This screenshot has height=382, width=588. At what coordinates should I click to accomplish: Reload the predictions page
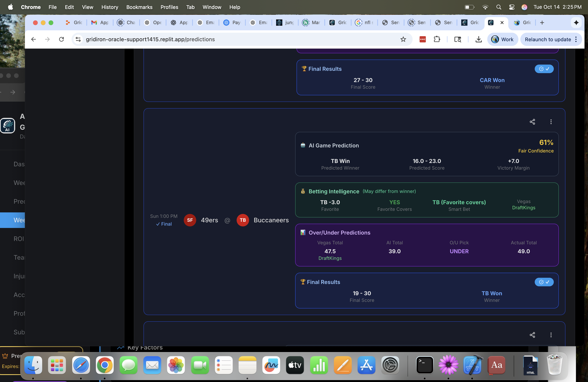(61, 39)
